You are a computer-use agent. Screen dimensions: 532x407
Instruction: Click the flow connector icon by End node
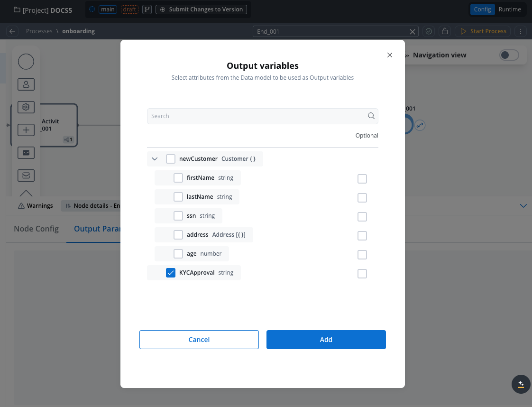pyautogui.click(x=420, y=125)
